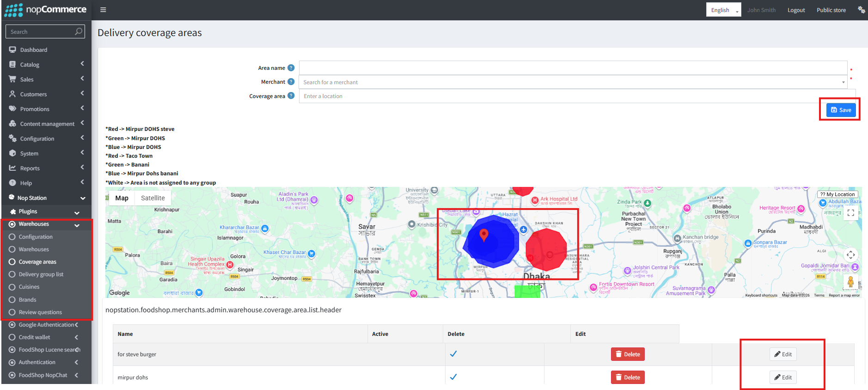Collapse the Warehouses plugin group
This screenshot has width=868, height=390.
click(x=46, y=224)
